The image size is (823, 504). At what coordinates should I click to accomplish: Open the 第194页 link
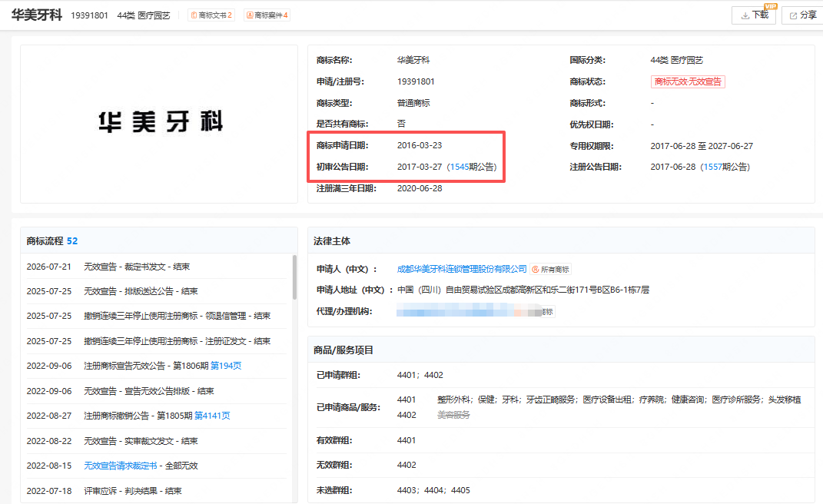click(x=226, y=366)
